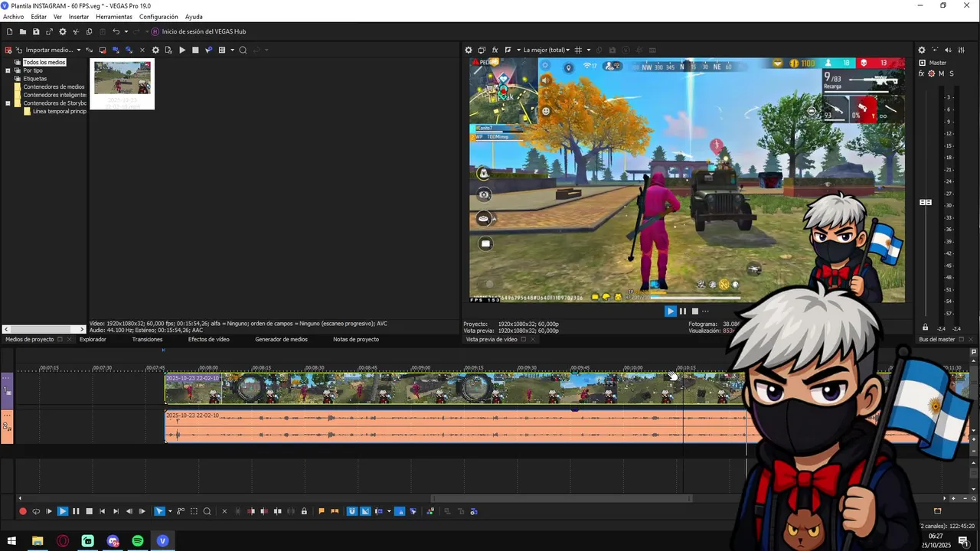Open Master bus settings gear icon
The height and width of the screenshot is (551, 980).
(922, 50)
